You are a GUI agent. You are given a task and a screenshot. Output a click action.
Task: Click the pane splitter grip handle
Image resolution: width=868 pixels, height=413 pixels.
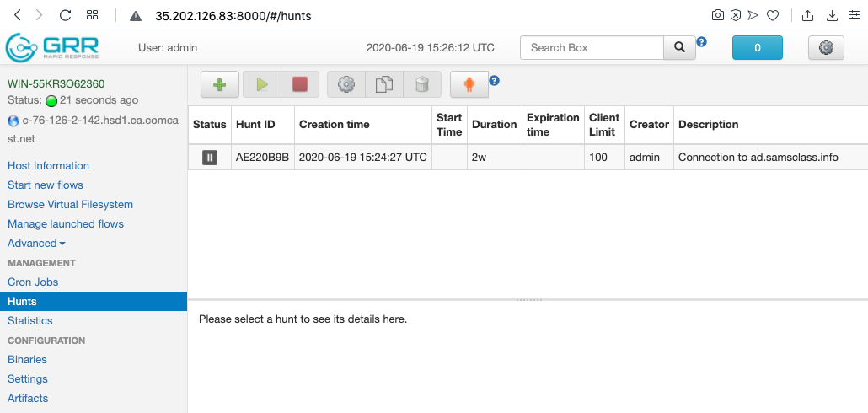(528, 299)
